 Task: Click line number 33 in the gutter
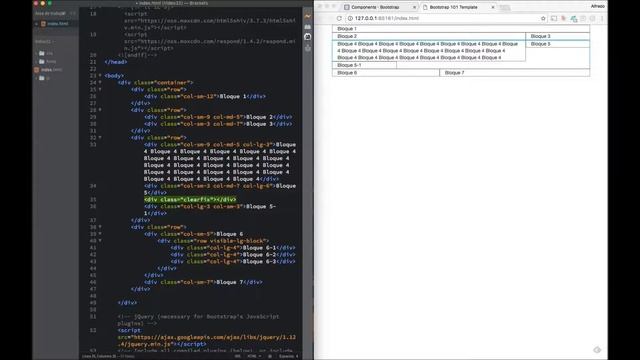click(93, 144)
